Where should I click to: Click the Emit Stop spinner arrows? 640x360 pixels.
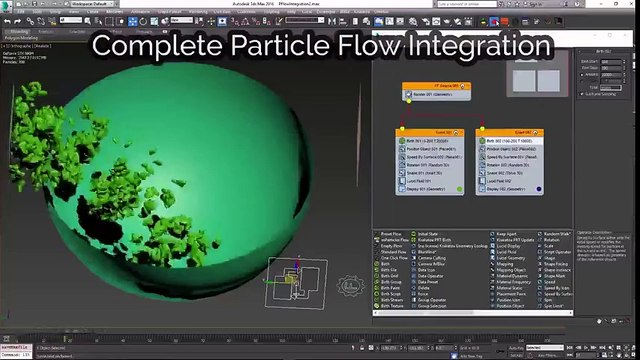point(624,68)
